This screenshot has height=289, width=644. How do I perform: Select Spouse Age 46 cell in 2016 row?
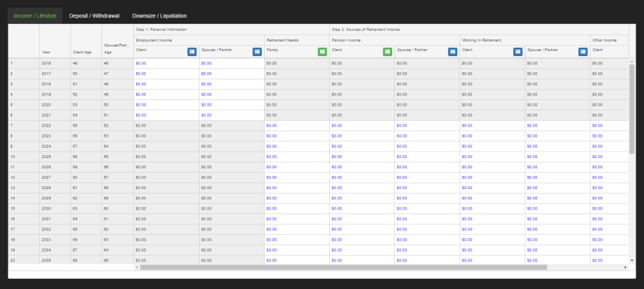click(117, 63)
